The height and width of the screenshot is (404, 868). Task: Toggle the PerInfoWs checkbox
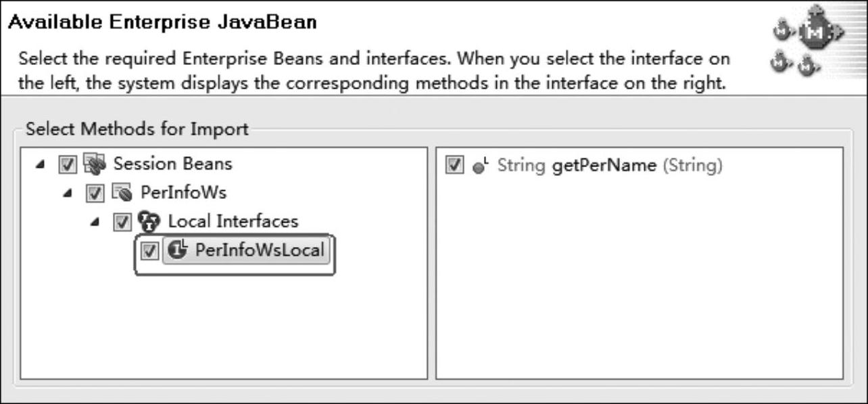95,194
